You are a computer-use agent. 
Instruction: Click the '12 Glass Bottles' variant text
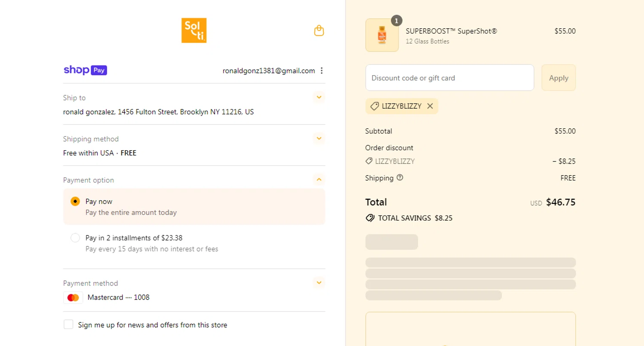(x=428, y=42)
